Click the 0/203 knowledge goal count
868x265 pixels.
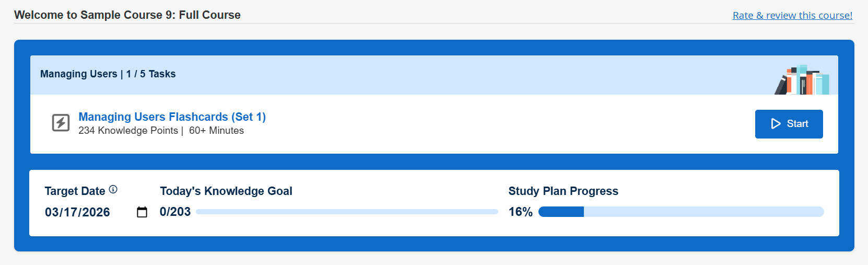[175, 212]
